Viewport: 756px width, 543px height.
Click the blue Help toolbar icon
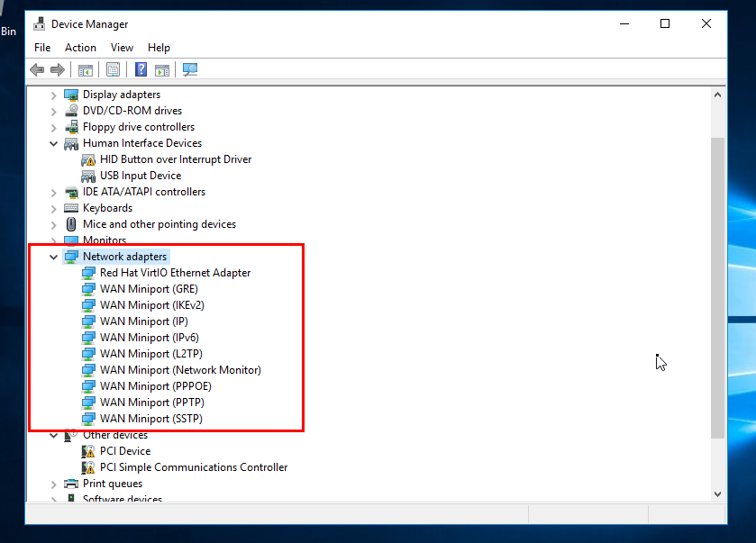[141, 70]
